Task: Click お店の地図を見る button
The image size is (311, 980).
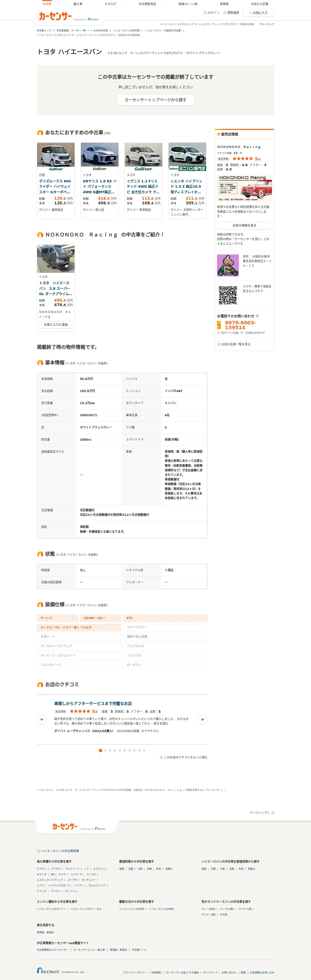Action: point(244,225)
